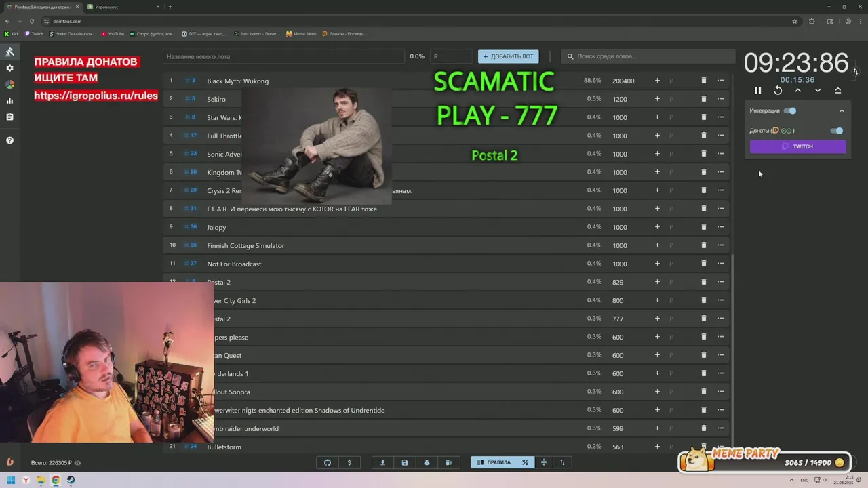Focus the ₽ amount field for new lot
This screenshot has width=868, height=488.
pyautogui.click(x=451, y=56)
